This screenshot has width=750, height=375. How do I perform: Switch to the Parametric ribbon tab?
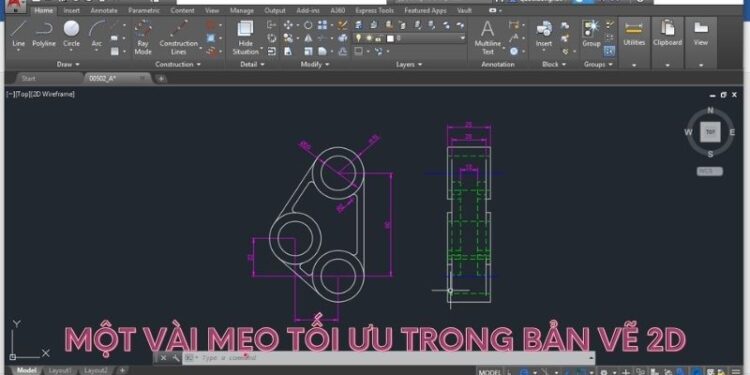coord(143,11)
